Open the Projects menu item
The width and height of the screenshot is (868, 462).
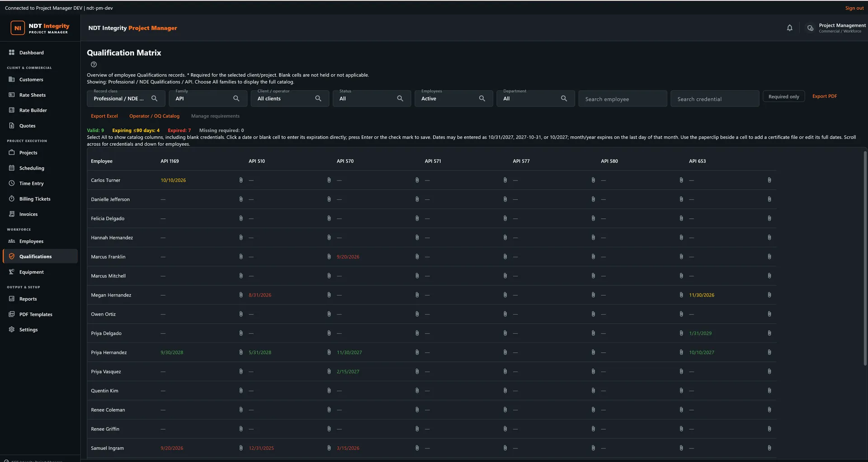coord(40,152)
